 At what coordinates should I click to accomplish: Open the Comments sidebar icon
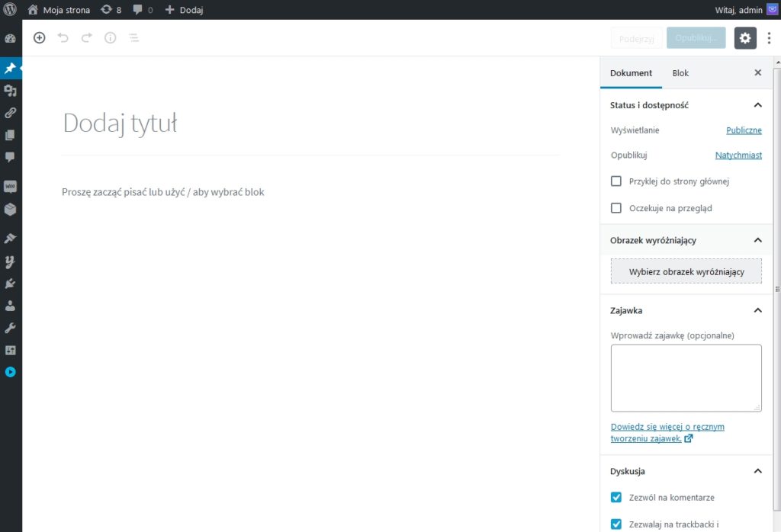(x=11, y=157)
